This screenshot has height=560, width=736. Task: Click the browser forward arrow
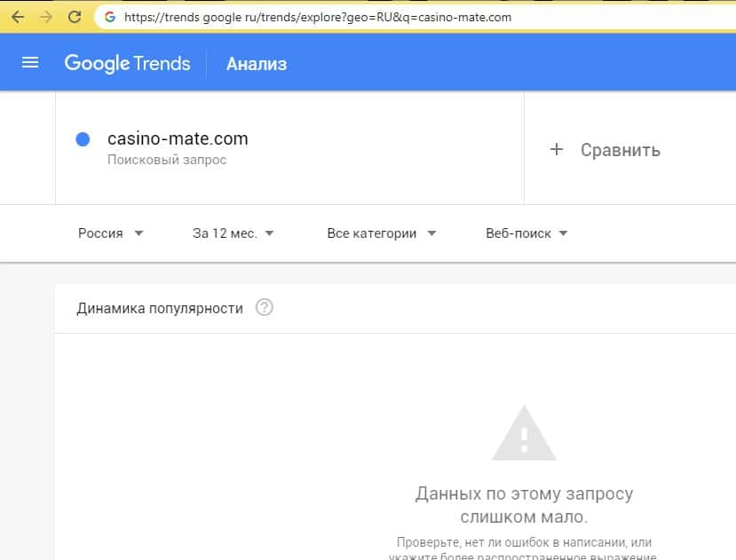click(45, 17)
